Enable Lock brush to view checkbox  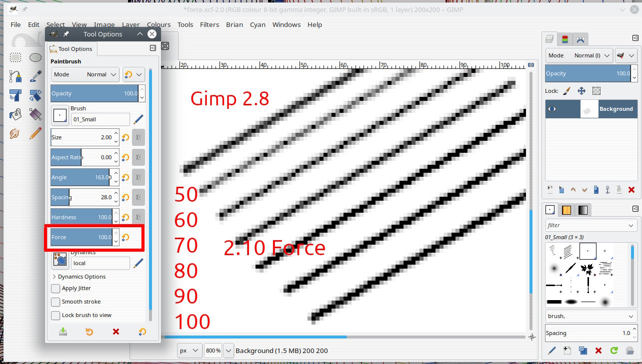click(55, 316)
